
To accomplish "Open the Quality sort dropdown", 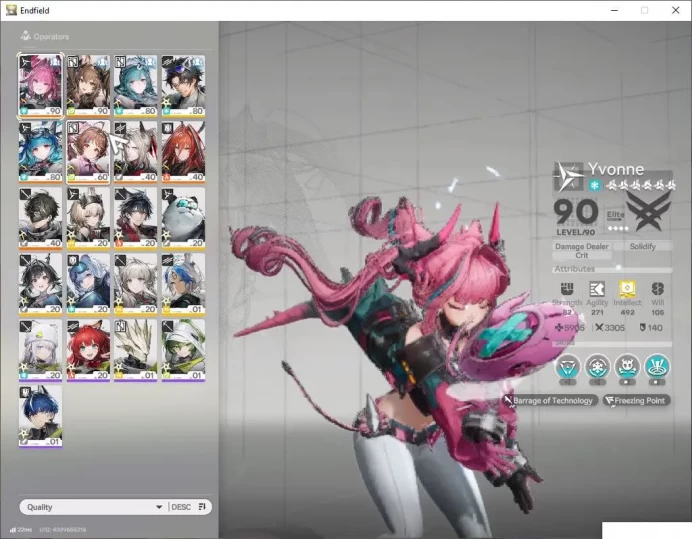I will 93,507.
